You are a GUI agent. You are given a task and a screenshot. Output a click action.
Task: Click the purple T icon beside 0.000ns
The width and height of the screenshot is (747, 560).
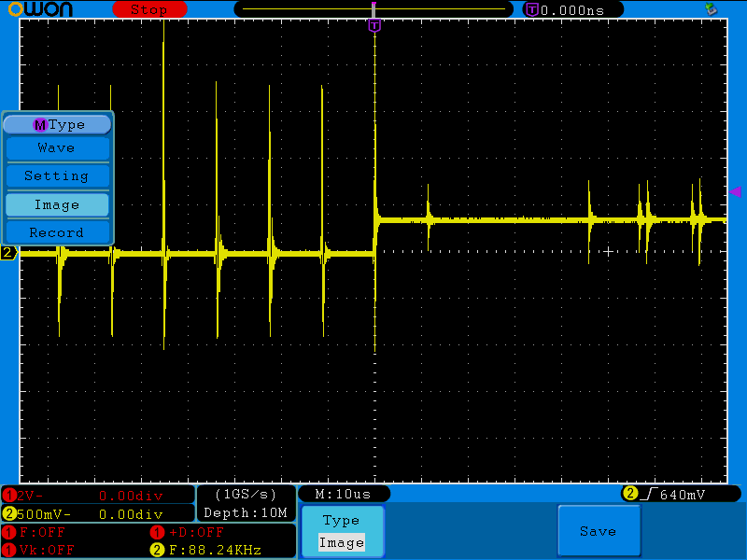[532, 9]
